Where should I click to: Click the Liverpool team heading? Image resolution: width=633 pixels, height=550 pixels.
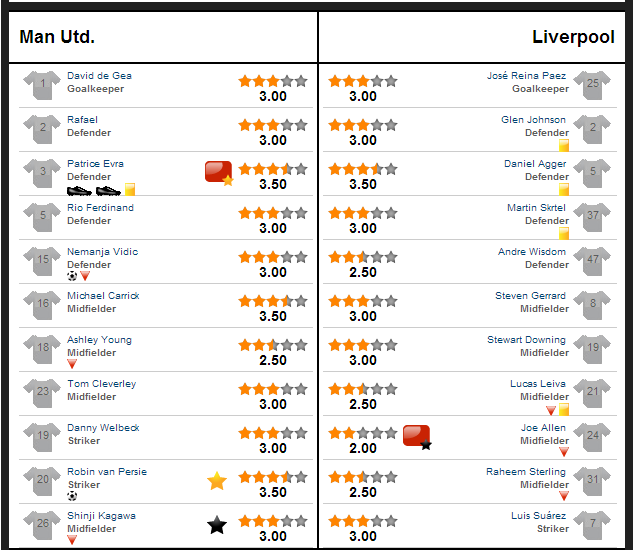573,37
